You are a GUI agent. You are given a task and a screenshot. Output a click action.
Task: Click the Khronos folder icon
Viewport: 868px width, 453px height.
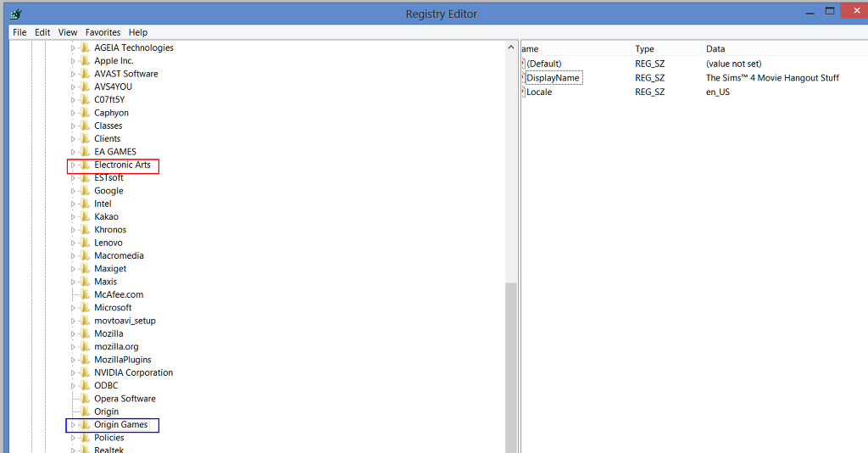[85, 230]
